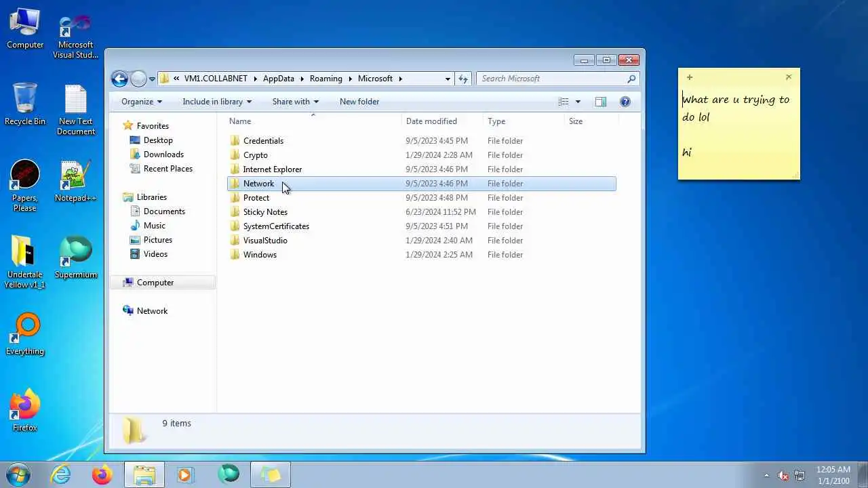Select the SystemCertificates folder row
Screen dimensions: 868x488
click(421, 226)
